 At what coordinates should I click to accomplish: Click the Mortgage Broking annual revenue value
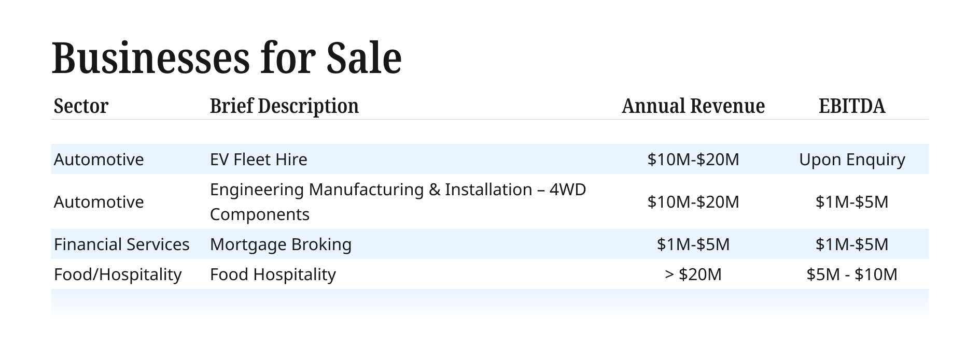693,244
